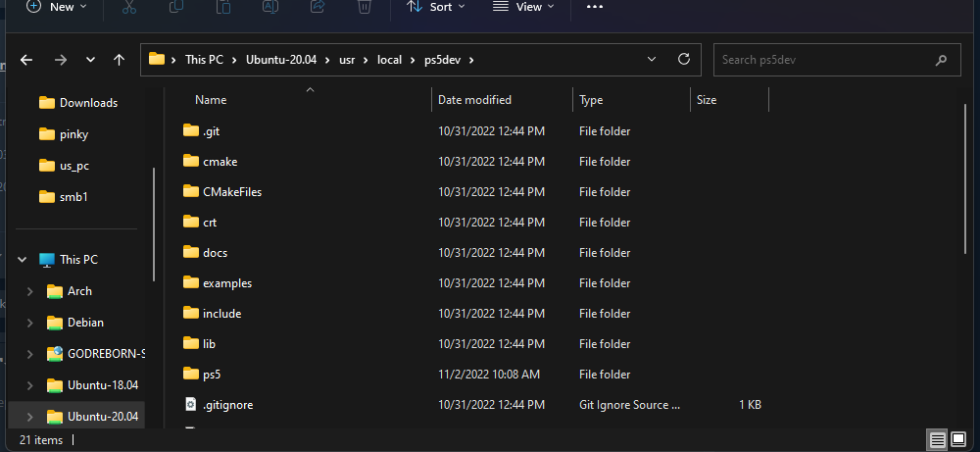Click the Copy icon in toolbar

point(176,6)
